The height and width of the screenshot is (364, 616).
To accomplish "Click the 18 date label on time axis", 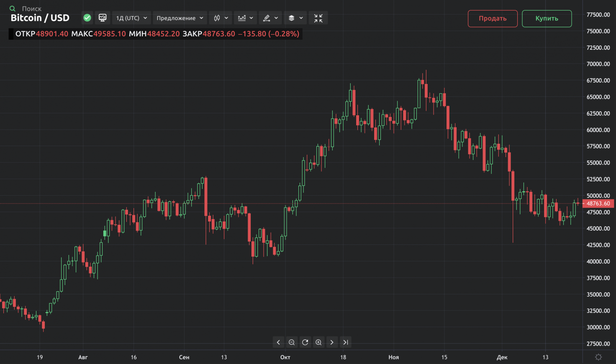I will point(343,357).
